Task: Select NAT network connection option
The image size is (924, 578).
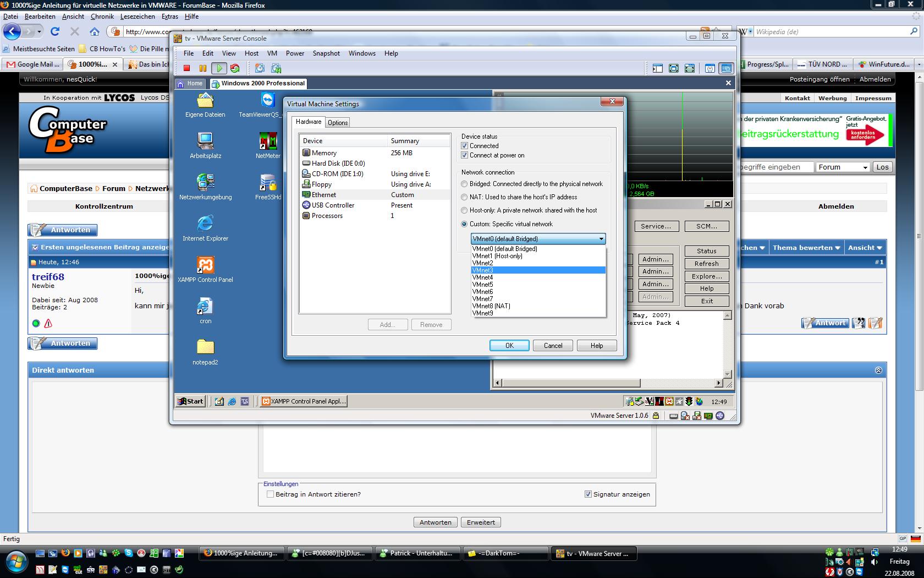Action: click(x=464, y=197)
